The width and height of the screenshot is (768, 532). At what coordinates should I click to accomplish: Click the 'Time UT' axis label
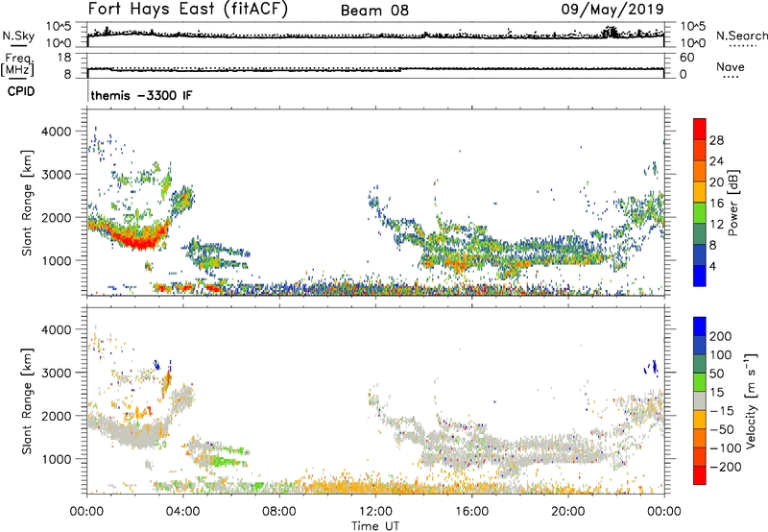point(375,526)
